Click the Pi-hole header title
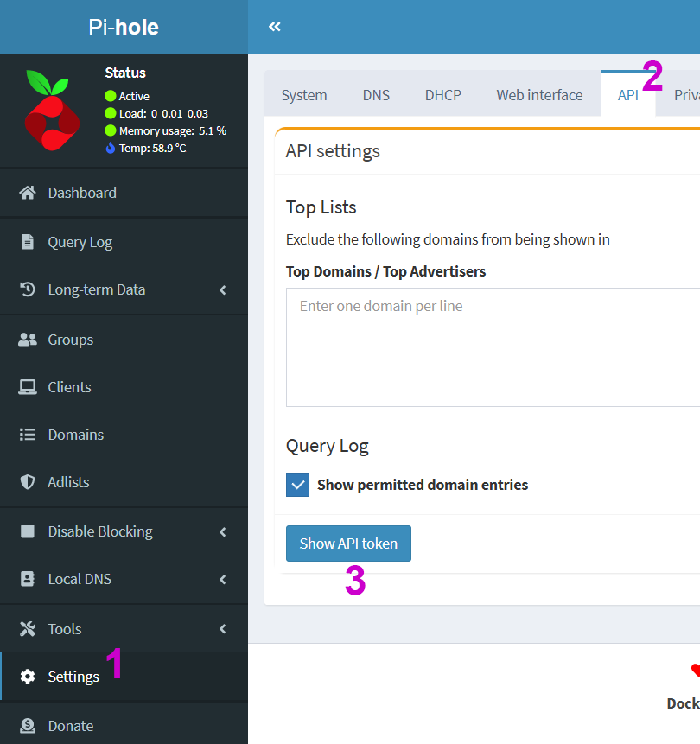Image resolution: width=700 pixels, height=744 pixels. (x=124, y=27)
